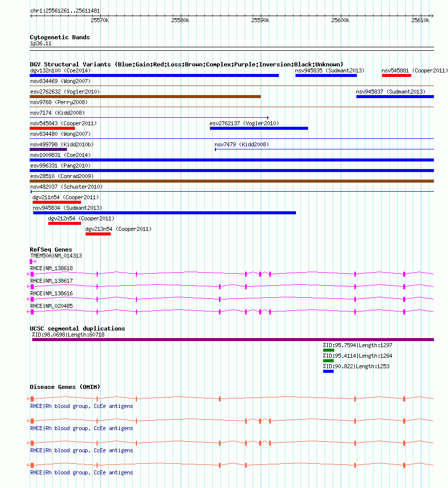448x488 pixels.
Task: Open the nsv545843 (Cooper2011) loss variant
Action: pyautogui.click(x=52, y=128)
